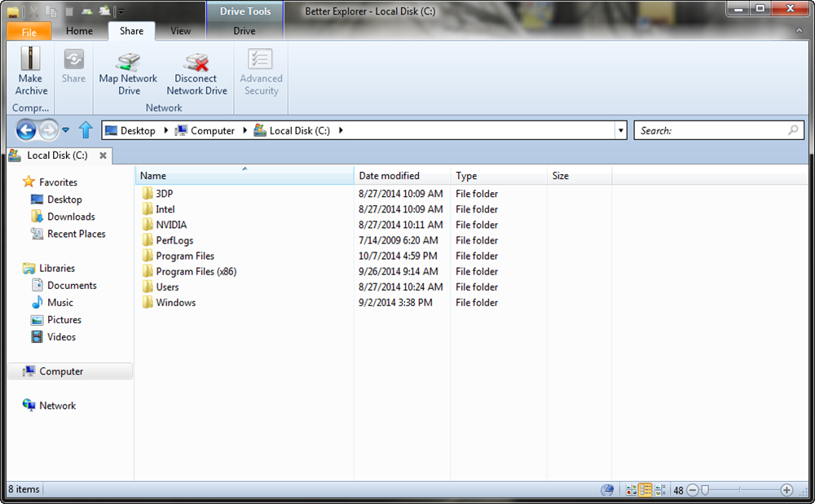Switch to the Home ribbon tab

79,31
